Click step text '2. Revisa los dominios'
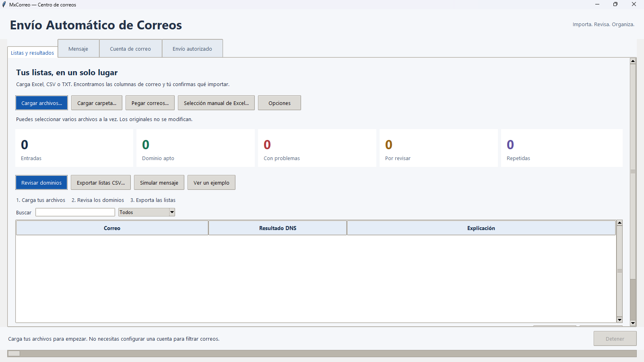The height and width of the screenshot is (362, 644). 98,200
